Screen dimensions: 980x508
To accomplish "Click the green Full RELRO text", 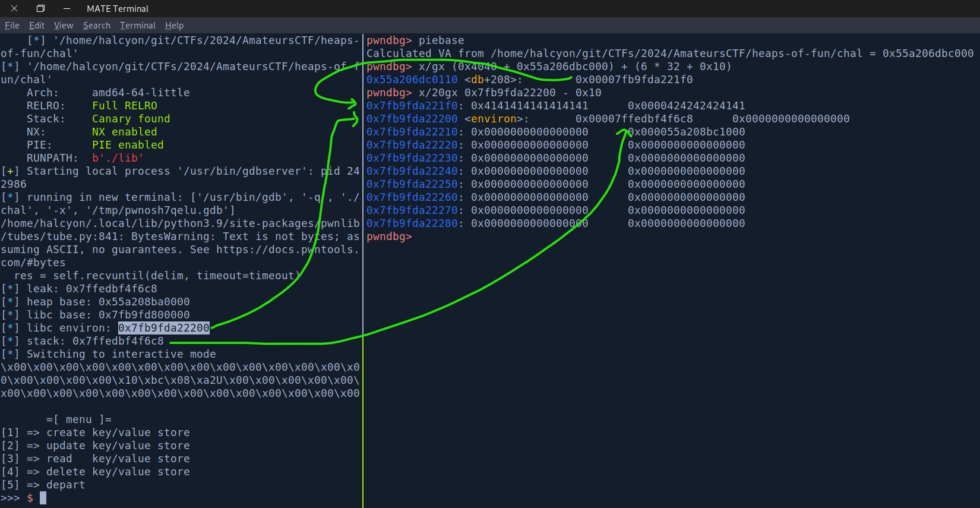I will coord(125,106).
